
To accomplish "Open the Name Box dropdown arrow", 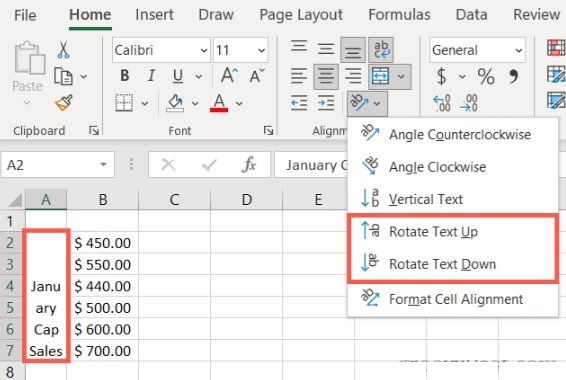I will (103, 165).
